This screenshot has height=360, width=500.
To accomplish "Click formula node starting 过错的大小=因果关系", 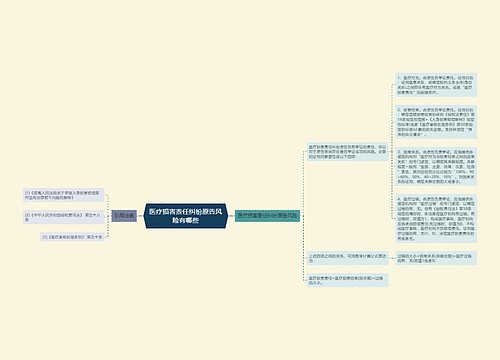I will pyautogui.click(x=436, y=258).
